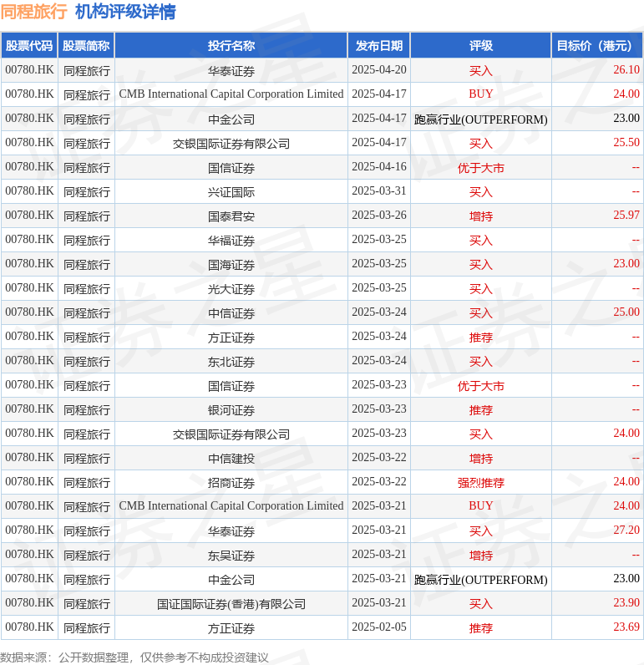Select 交银国际证券有限公司 in 2025-03-23 row
Viewport: 644px width, 665px height.
[x=231, y=434]
